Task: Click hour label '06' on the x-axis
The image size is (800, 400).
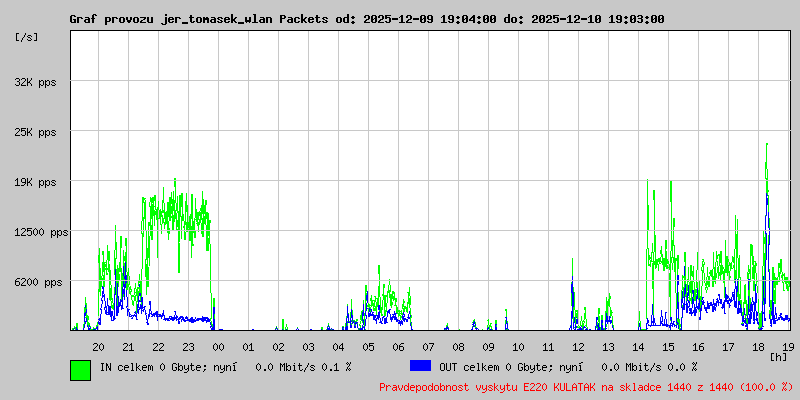Action: tap(398, 347)
